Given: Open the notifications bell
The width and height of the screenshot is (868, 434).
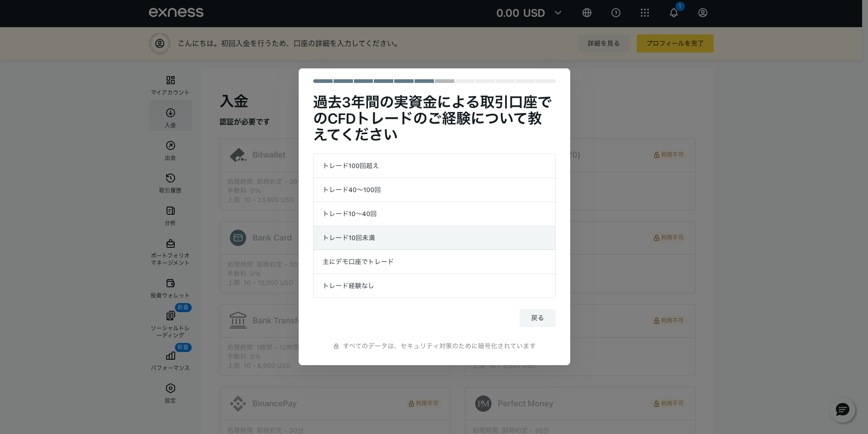Looking at the screenshot, I should click(673, 13).
